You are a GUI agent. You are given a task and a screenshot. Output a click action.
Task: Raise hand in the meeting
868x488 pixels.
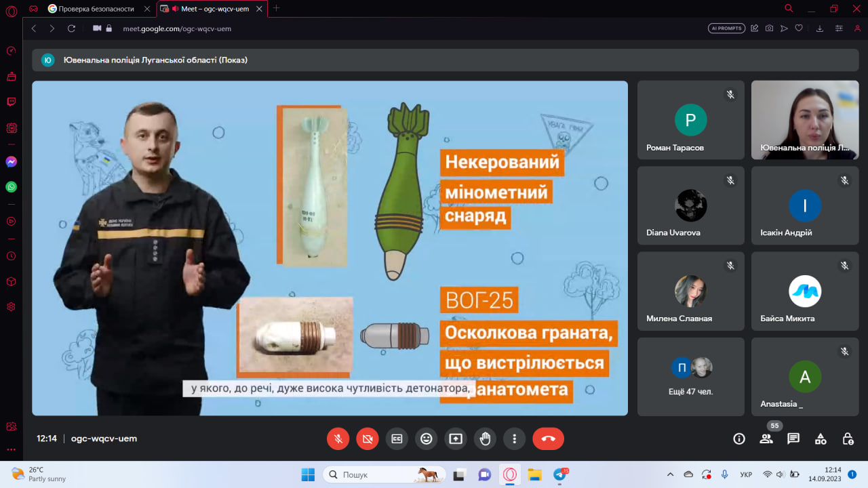[x=485, y=439]
